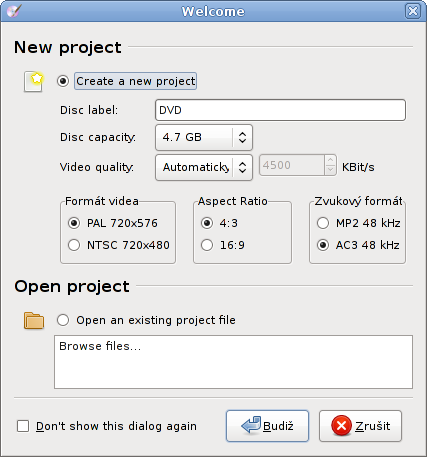Click the new project document star icon
This screenshot has height=457, width=427.
coord(34,82)
